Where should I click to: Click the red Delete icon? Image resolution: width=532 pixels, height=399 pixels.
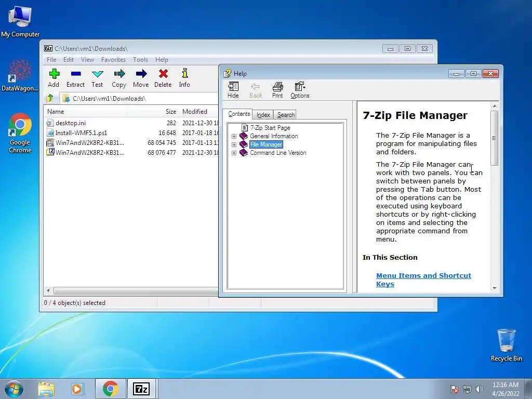163,74
